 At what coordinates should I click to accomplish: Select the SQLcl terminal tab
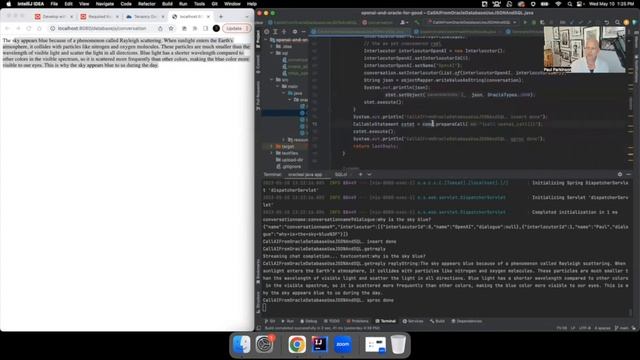340,174
